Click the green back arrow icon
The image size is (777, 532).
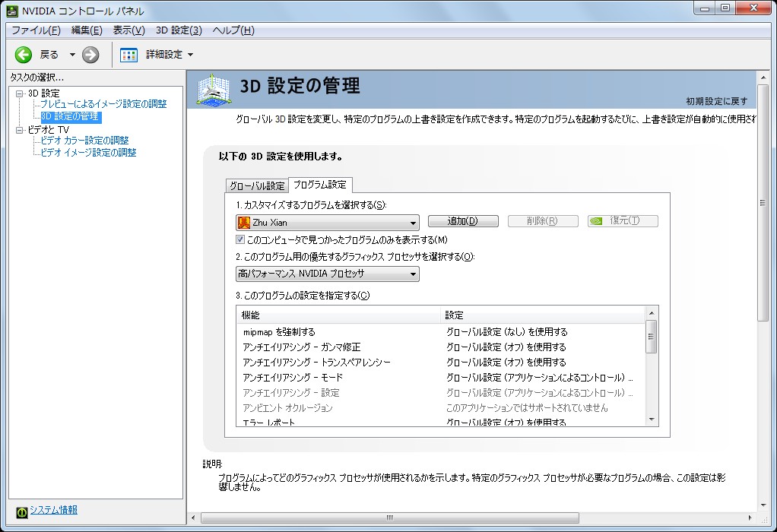point(24,55)
